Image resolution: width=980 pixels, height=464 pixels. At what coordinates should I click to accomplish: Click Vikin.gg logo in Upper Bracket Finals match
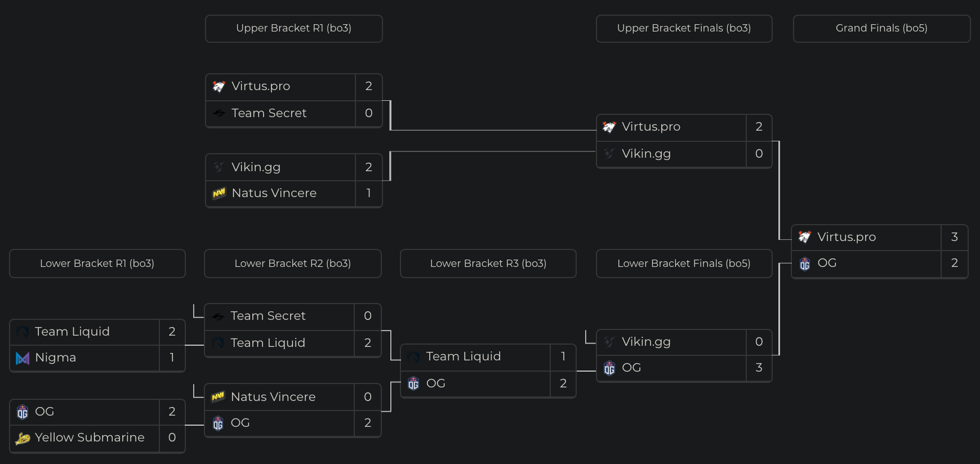pos(609,154)
